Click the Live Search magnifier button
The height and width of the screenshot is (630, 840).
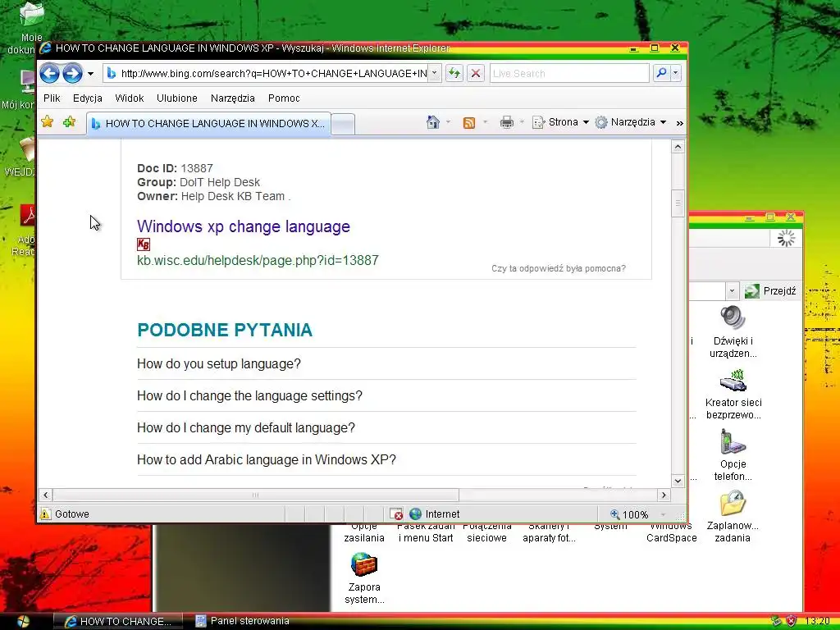click(x=662, y=73)
